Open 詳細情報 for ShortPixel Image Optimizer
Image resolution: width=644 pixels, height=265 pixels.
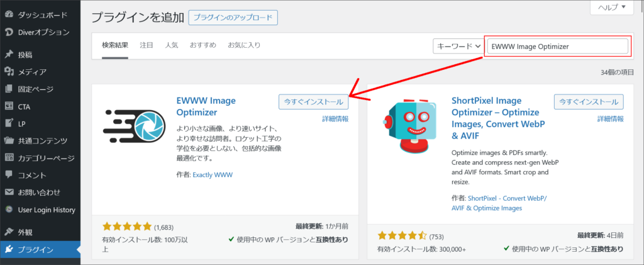(x=611, y=119)
